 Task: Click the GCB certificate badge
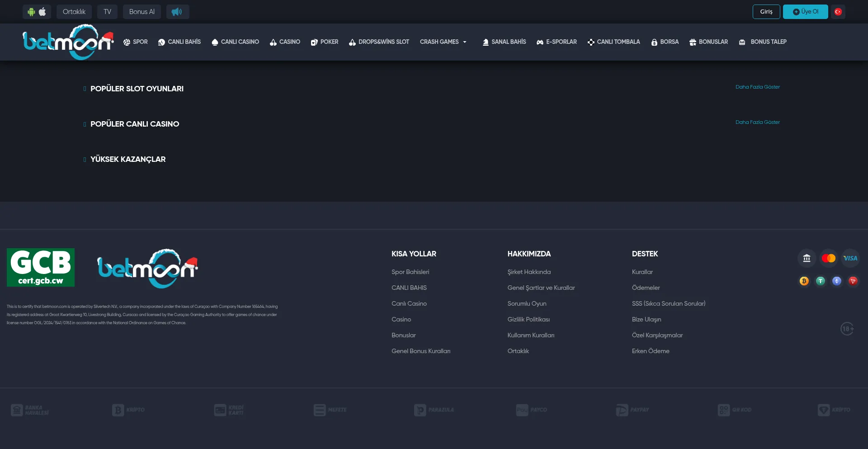pyautogui.click(x=41, y=267)
